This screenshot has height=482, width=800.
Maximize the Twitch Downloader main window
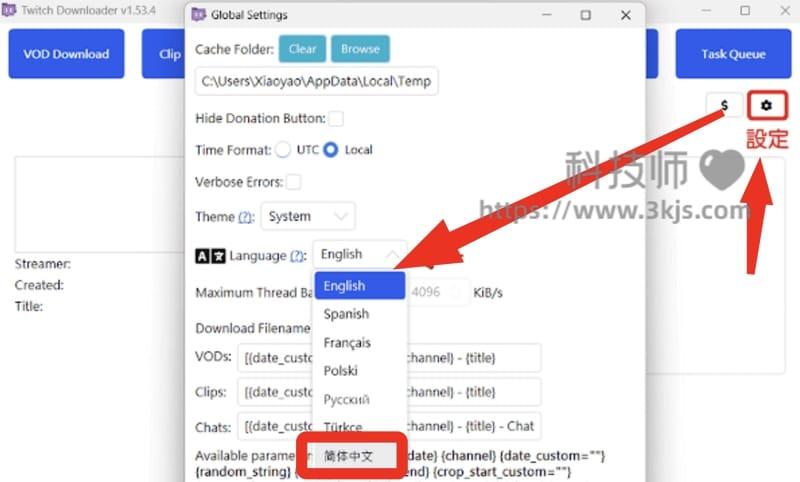[745, 10]
